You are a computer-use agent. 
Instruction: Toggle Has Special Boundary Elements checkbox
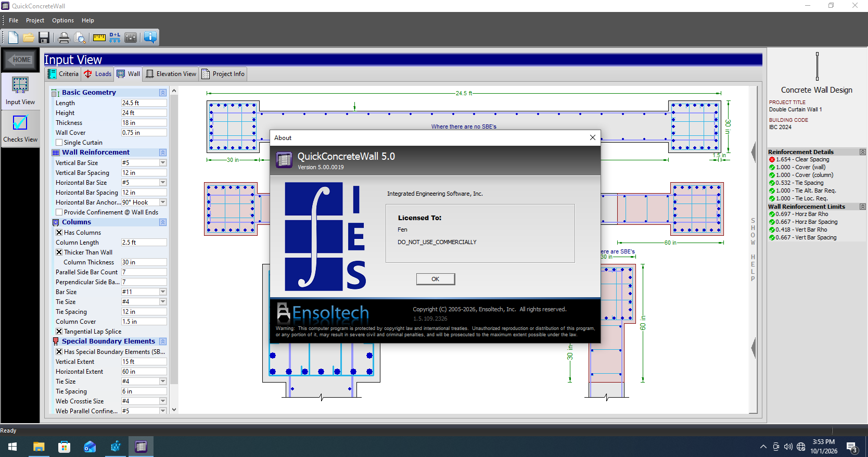pos(59,352)
